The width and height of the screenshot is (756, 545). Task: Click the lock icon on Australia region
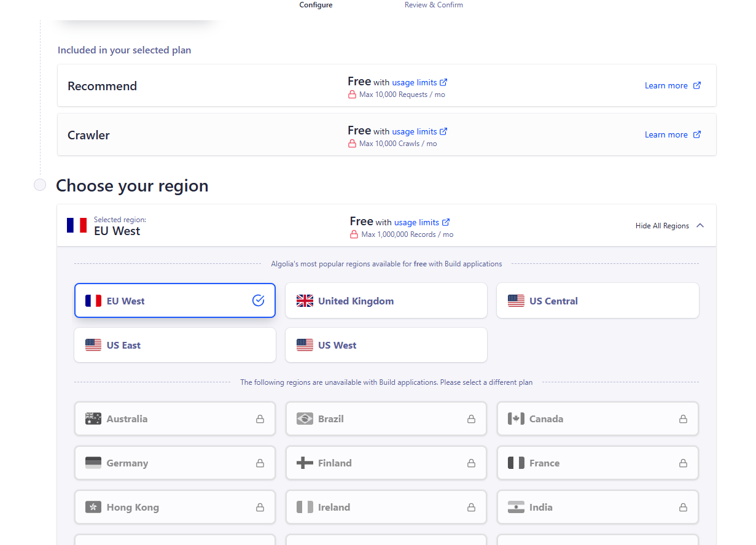[260, 419]
